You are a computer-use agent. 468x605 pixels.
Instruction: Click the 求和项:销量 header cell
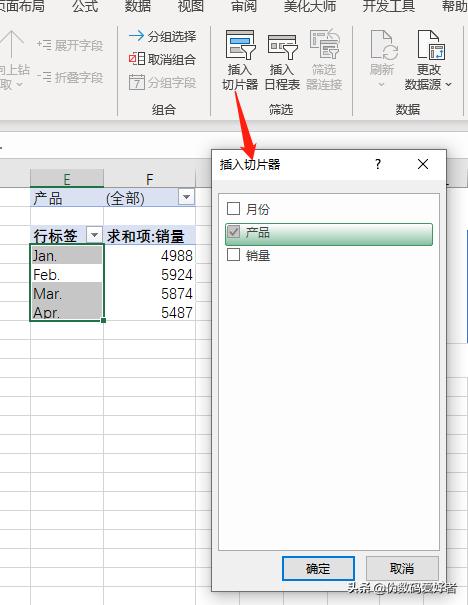tap(150, 235)
